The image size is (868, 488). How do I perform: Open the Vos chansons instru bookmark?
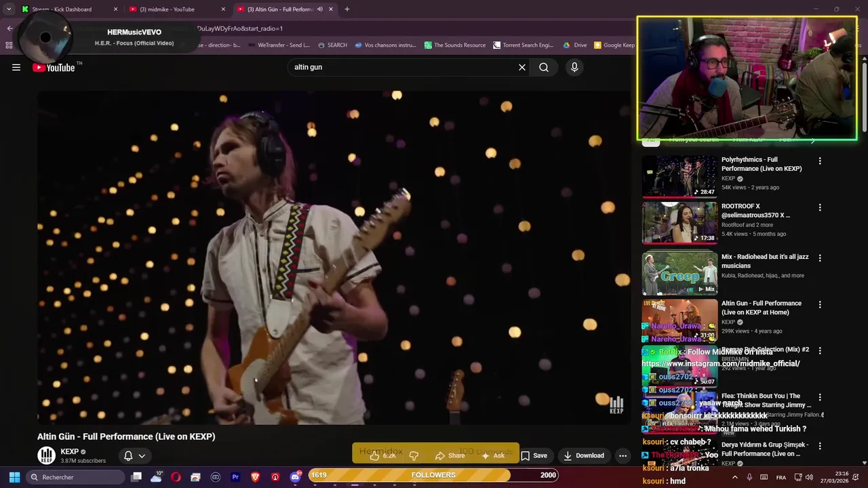coord(385,45)
